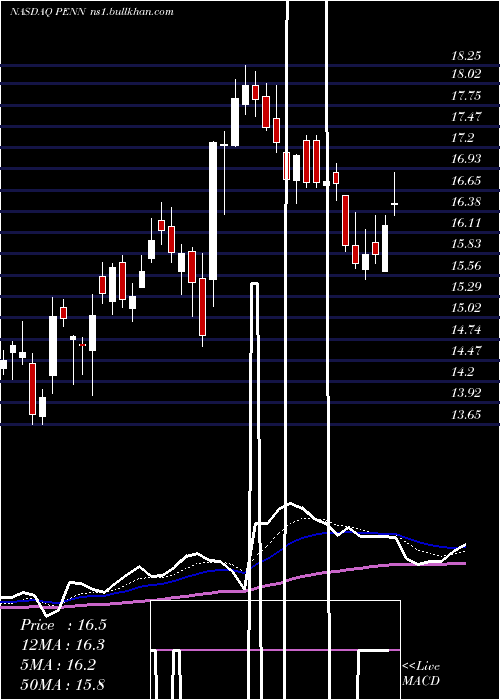Click the 16.93 price axis label
This screenshot has width=500, height=700.
[467, 158]
